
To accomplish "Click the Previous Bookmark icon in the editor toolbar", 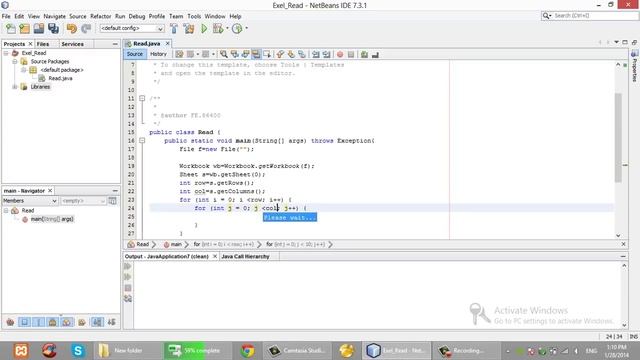I will [280, 54].
